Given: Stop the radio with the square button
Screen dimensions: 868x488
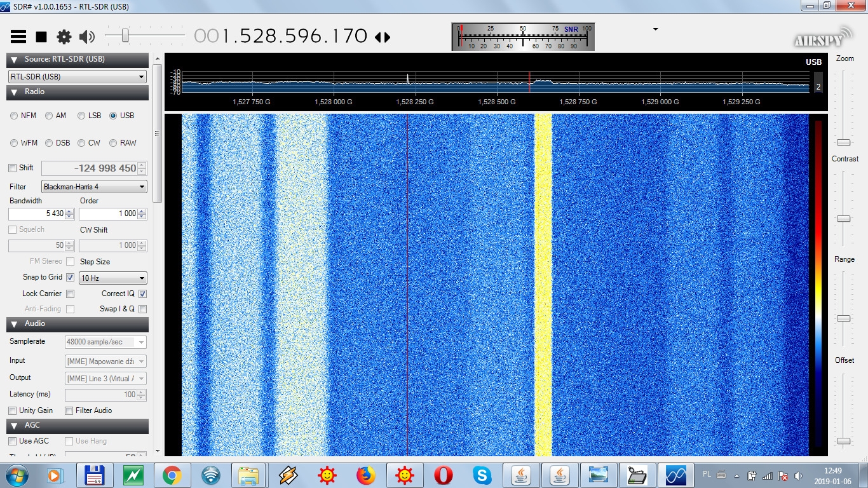Looking at the screenshot, I should click(41, 37).
